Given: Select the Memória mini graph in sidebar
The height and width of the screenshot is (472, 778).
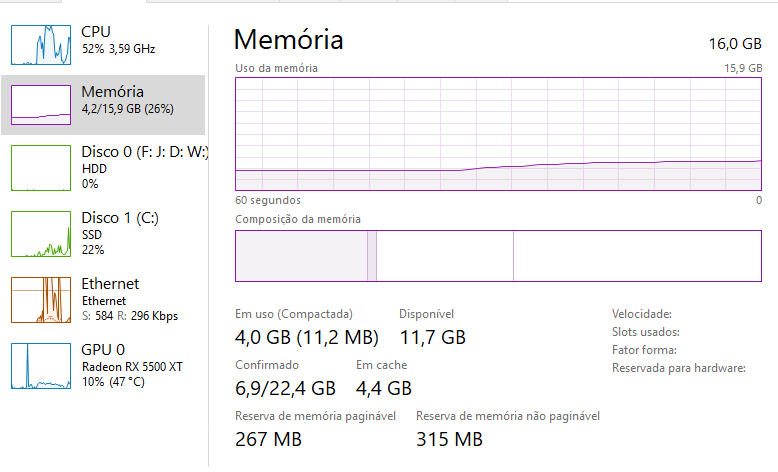Looking at the screenshot, I should [x=41, y=105].
